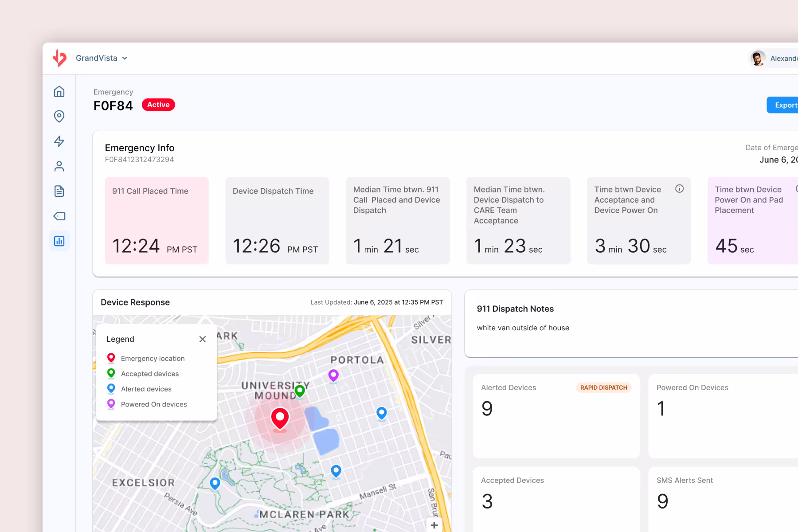Click the Accepted Devices count 3

(x=487, y=501)
